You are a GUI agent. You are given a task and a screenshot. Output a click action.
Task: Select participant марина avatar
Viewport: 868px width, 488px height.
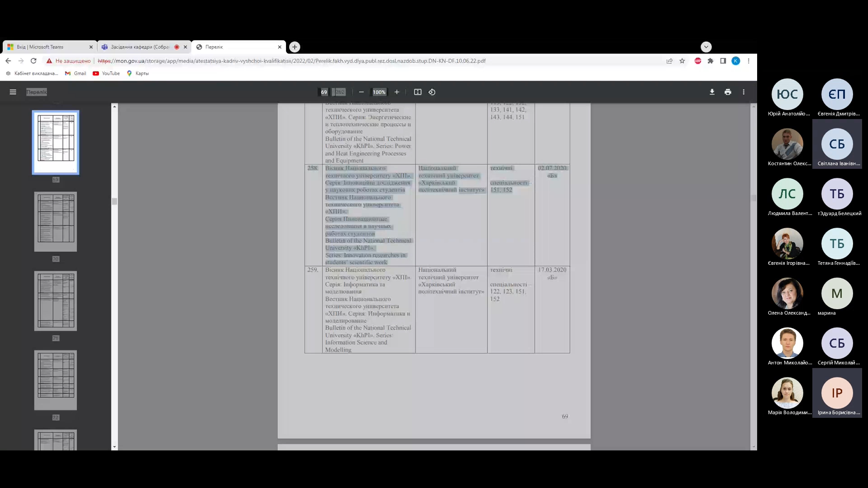(837, 293)
